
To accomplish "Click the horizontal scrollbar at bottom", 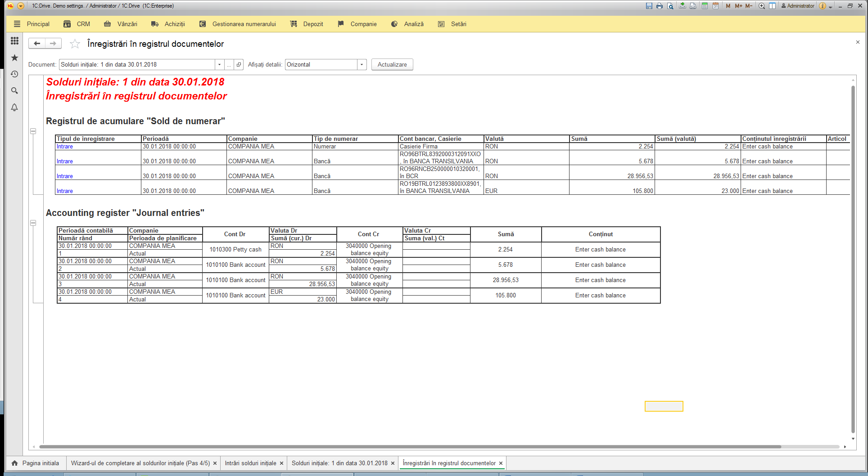I will [410, 447].
